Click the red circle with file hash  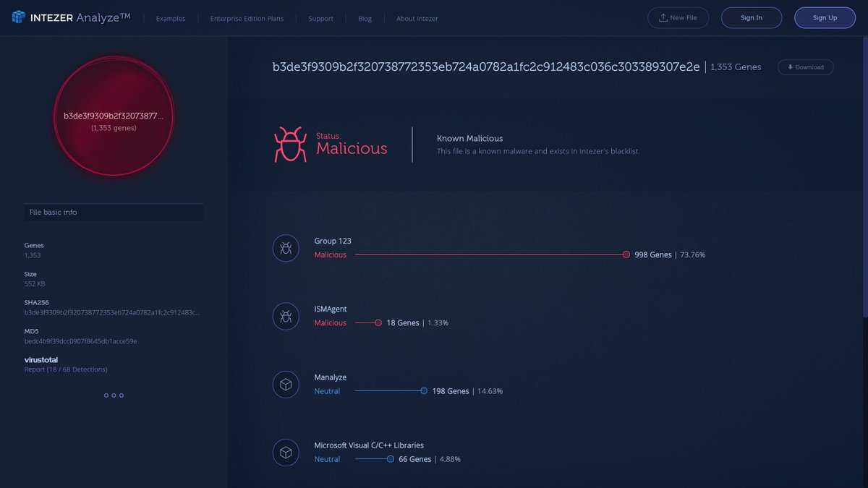(114, 116)
